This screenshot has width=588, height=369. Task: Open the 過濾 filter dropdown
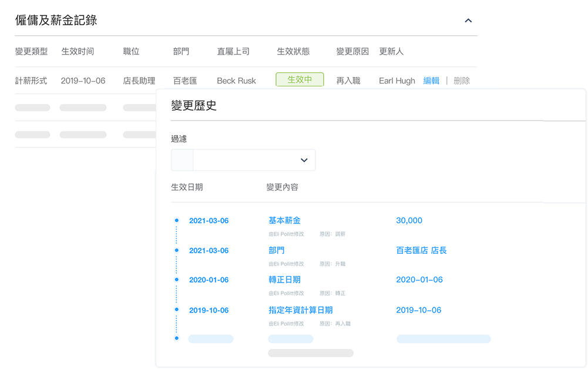(243, 160)
